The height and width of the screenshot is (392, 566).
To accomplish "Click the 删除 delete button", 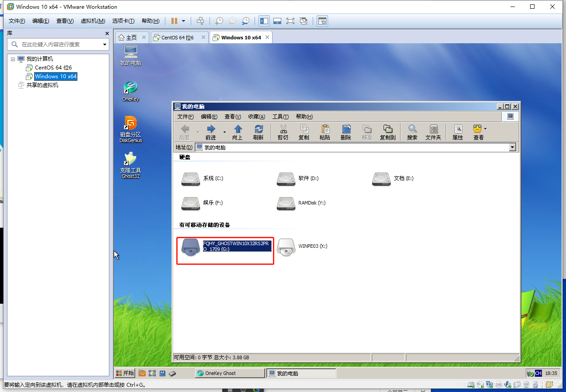I will click(x=346, y=132).
